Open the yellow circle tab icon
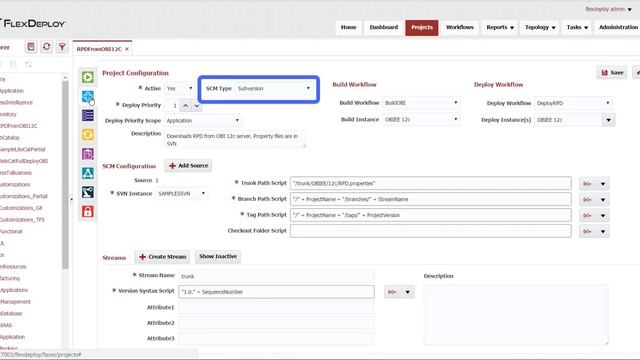Viewport: 640px width, 360px height. [x=88, y=135]
